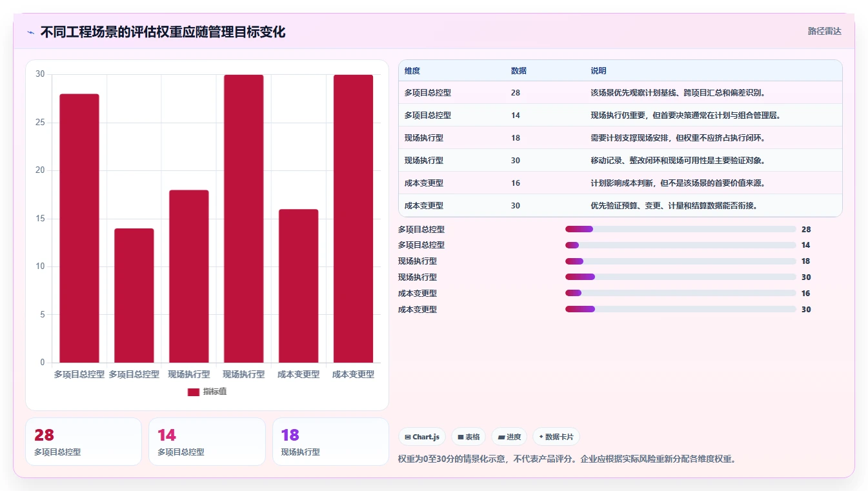Click table 数据 cell showing 18

click(515, 138)
